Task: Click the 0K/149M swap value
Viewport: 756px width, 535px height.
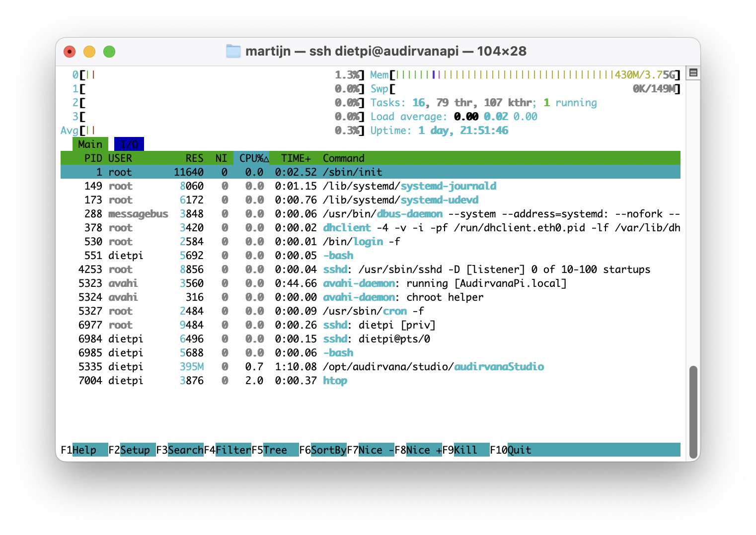Action: (653, 88)
